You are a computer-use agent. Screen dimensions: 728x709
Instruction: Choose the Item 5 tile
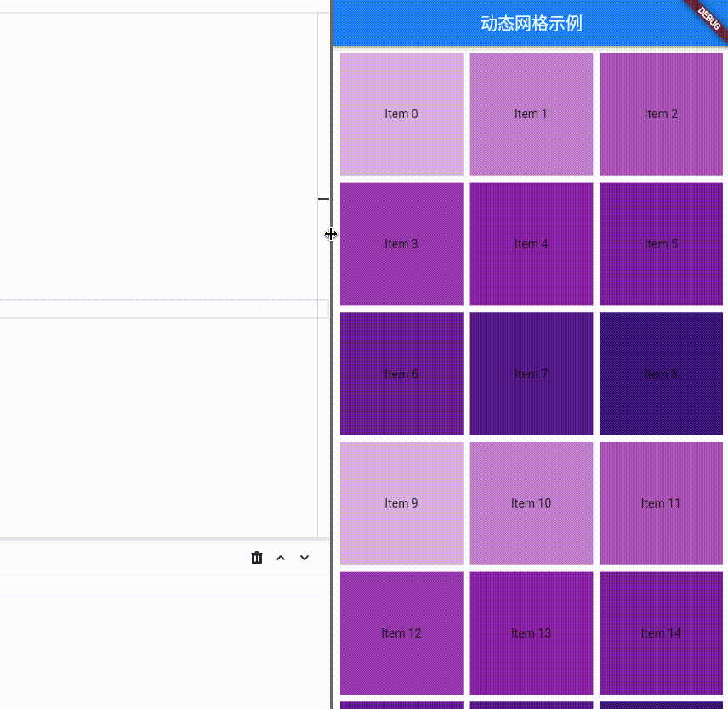[x=661, y=244]
